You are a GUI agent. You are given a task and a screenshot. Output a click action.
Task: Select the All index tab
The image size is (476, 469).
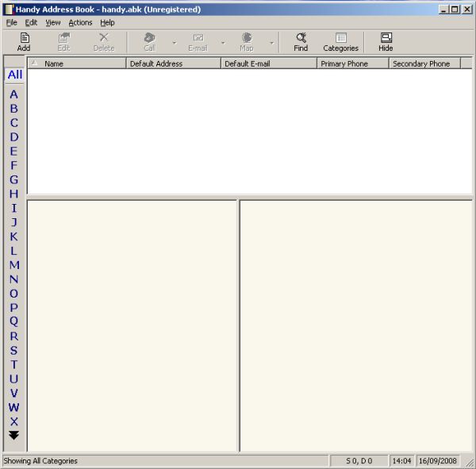[x=15, y=75]
